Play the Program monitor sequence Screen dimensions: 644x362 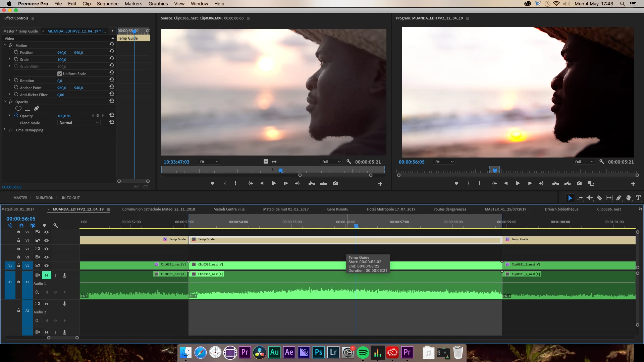click(x=518, y=183)
